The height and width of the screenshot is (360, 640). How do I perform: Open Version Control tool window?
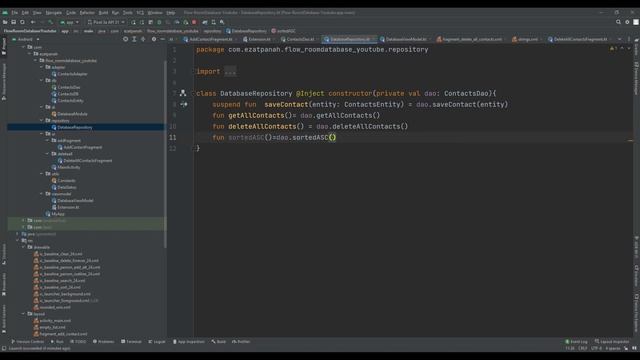(x=27, y=342)
